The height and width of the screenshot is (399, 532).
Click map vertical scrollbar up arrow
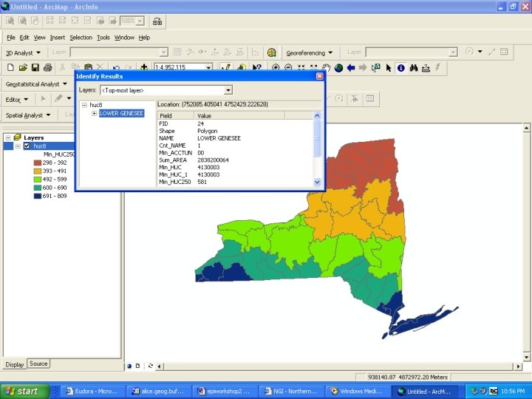click(x=526, y=128)
